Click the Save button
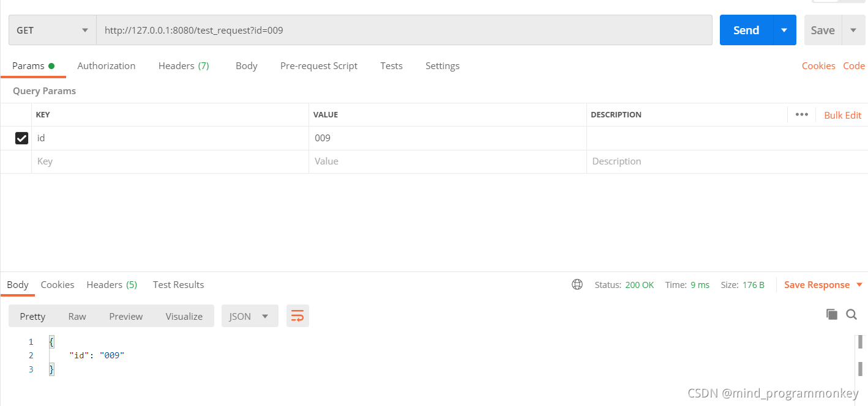 click(x=823, y=30)
